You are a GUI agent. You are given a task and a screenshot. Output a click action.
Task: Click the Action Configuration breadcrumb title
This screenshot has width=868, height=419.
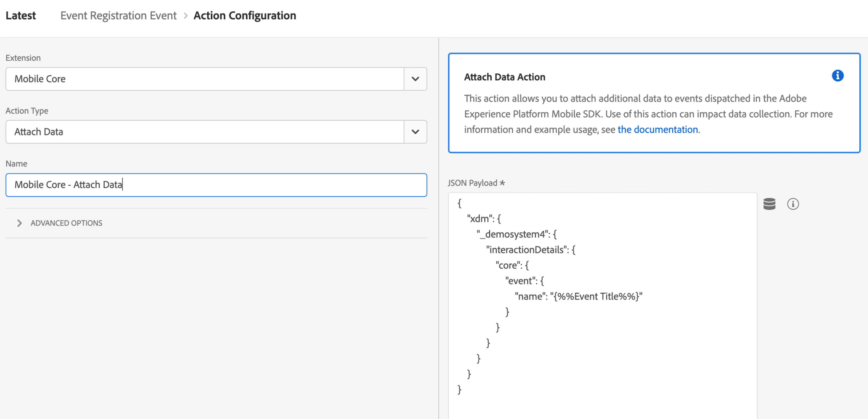pyautogui.click(x=245, y=15)
